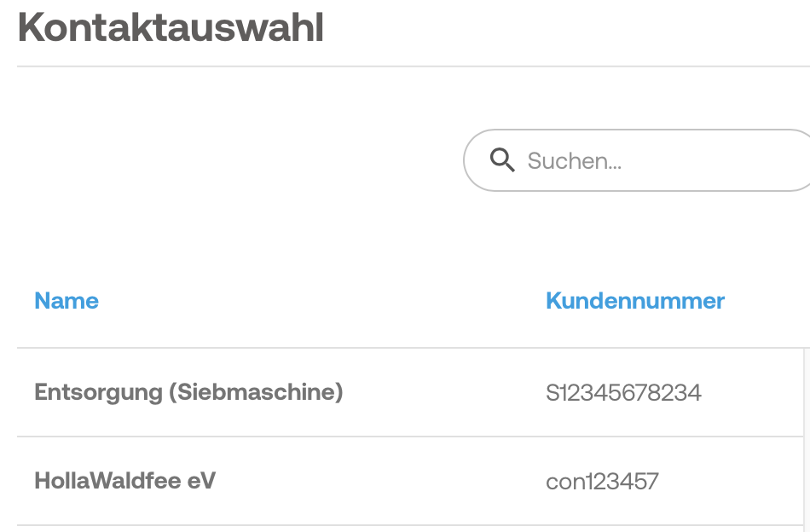The image size is (810, 532).
Task: Pick the contact numbered con123457
Action: [602, 482]
